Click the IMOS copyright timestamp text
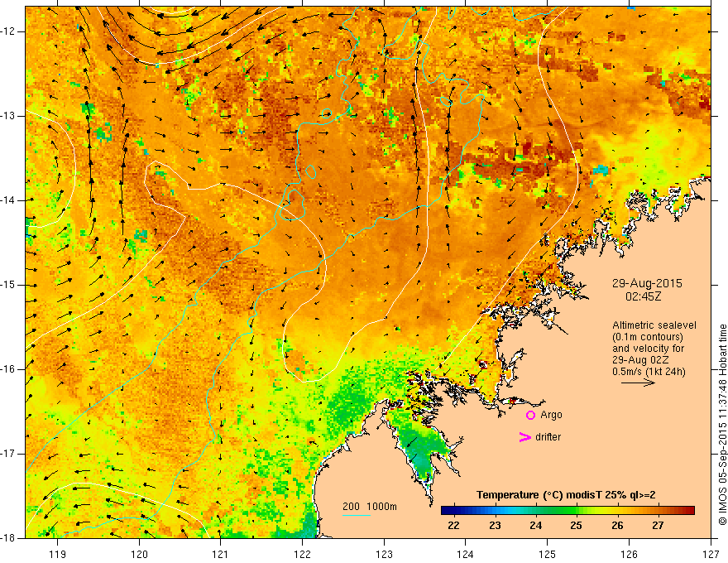 point(722,425)
